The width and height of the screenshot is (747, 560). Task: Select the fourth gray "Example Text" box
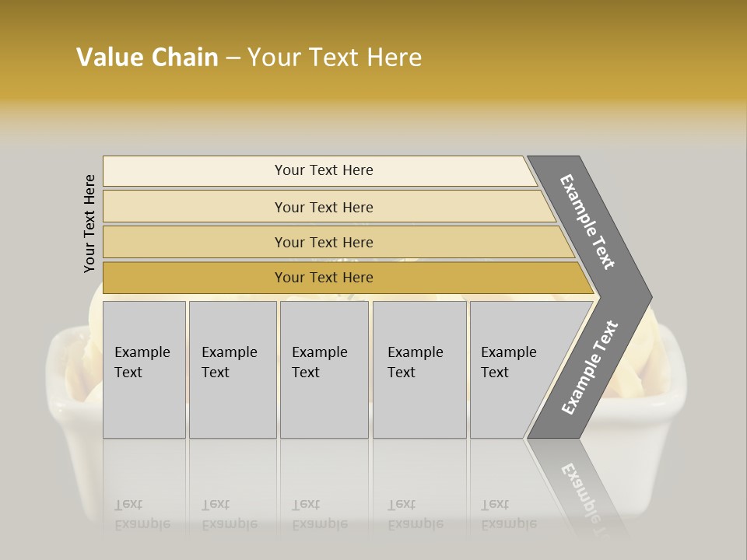419,369
